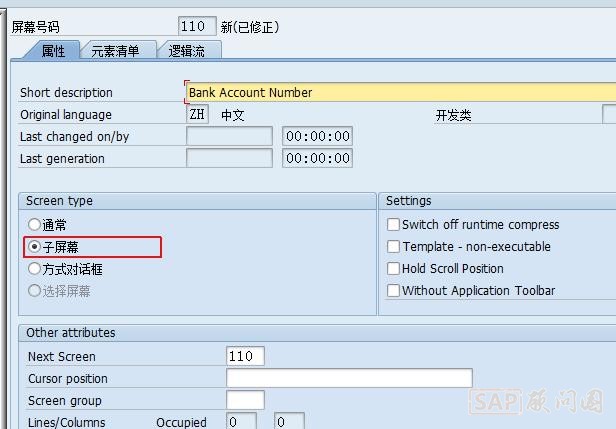The image size is (616, 429).
Task: Select the 通常 screen type radio button
Action: 36,225
